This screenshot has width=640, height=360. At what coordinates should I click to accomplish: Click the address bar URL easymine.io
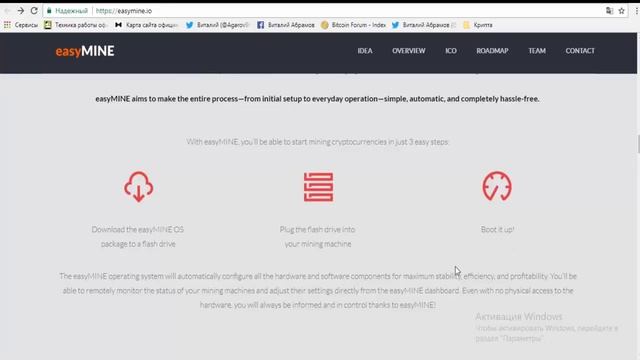pos(124,11)
